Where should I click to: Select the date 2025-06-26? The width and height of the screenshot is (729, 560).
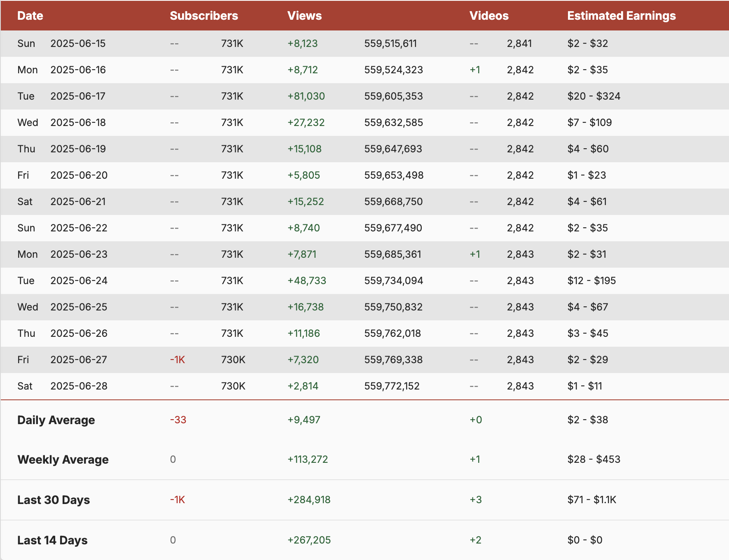click(79, 334)
